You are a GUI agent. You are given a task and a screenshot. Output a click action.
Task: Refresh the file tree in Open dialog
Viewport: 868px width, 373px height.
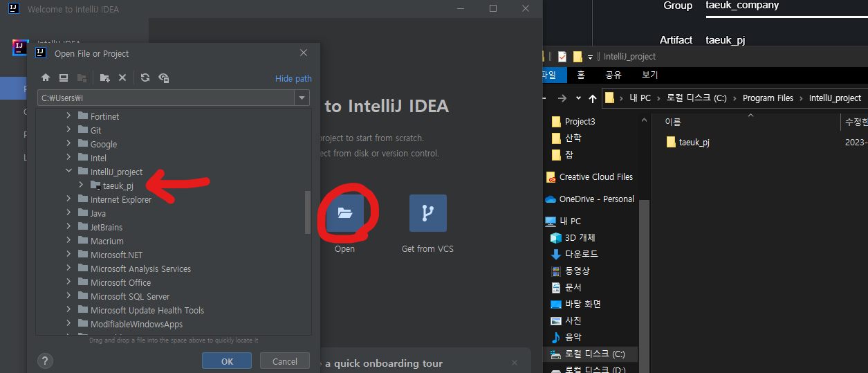click(x=145, y=78)
